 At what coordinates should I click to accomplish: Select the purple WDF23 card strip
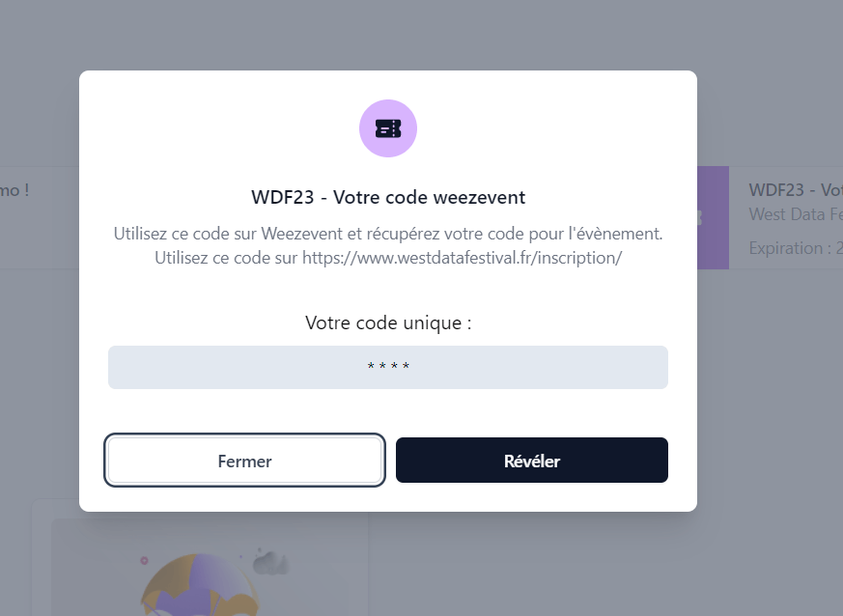coord(713,217)
